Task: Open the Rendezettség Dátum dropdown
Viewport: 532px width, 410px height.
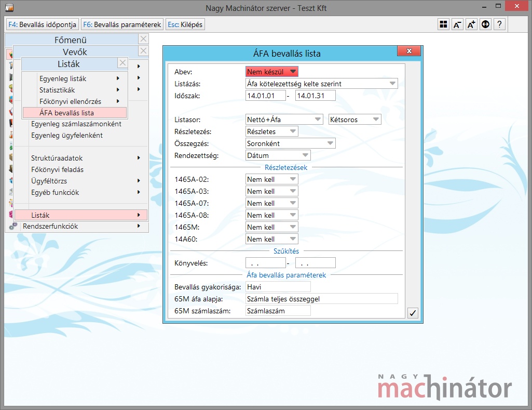Action: tap(278, 155)
